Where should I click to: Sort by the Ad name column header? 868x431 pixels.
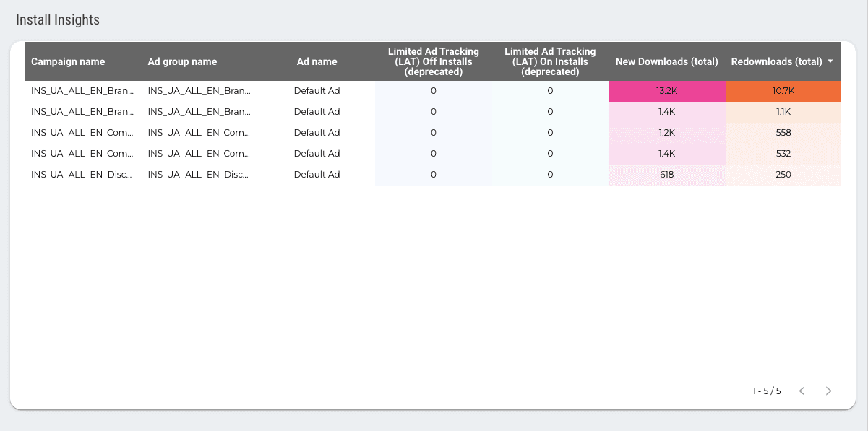[x=317, y=61]
